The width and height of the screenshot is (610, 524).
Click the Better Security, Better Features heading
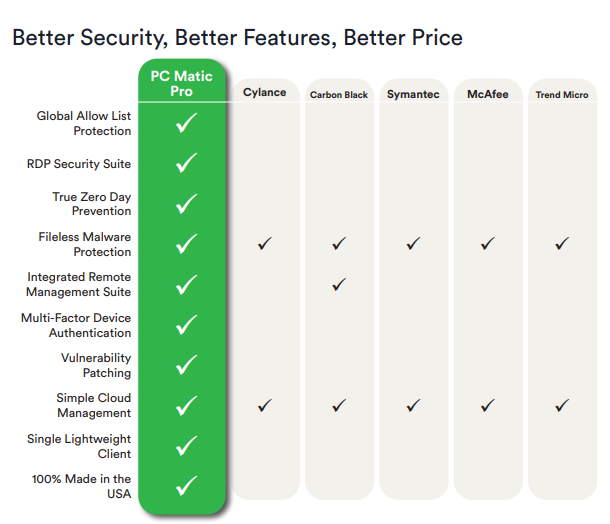[x=237, y=38]
